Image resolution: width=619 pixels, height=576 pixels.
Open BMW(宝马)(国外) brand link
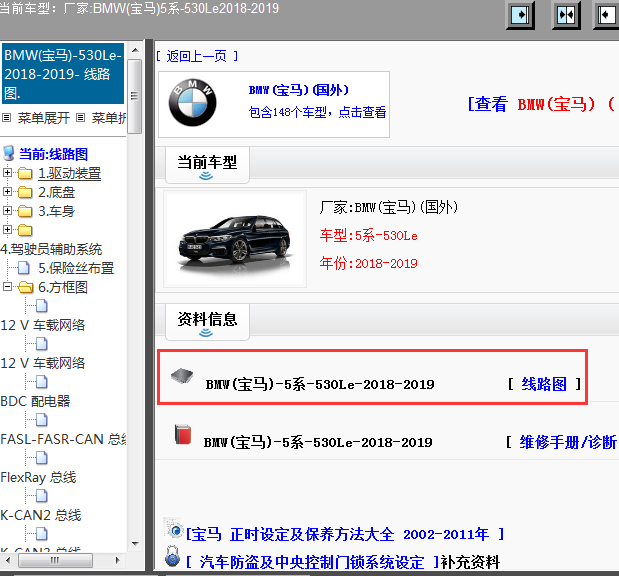click(299, 90)
